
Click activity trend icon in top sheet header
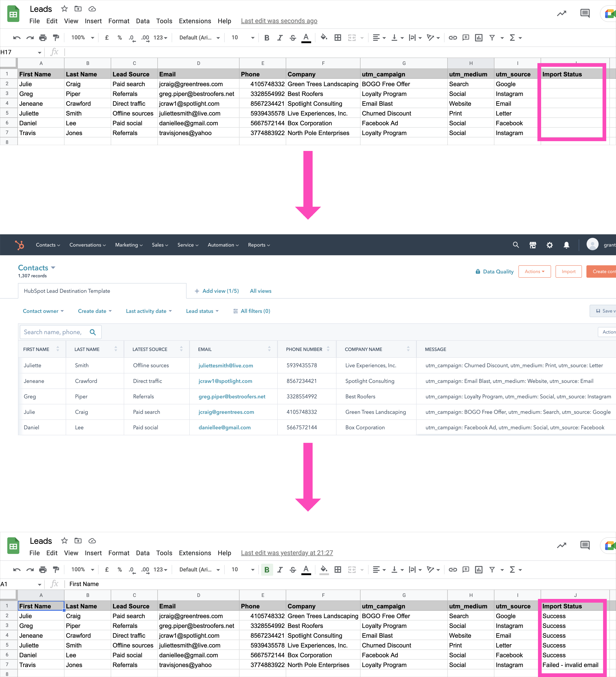click(x=562, y=13)
